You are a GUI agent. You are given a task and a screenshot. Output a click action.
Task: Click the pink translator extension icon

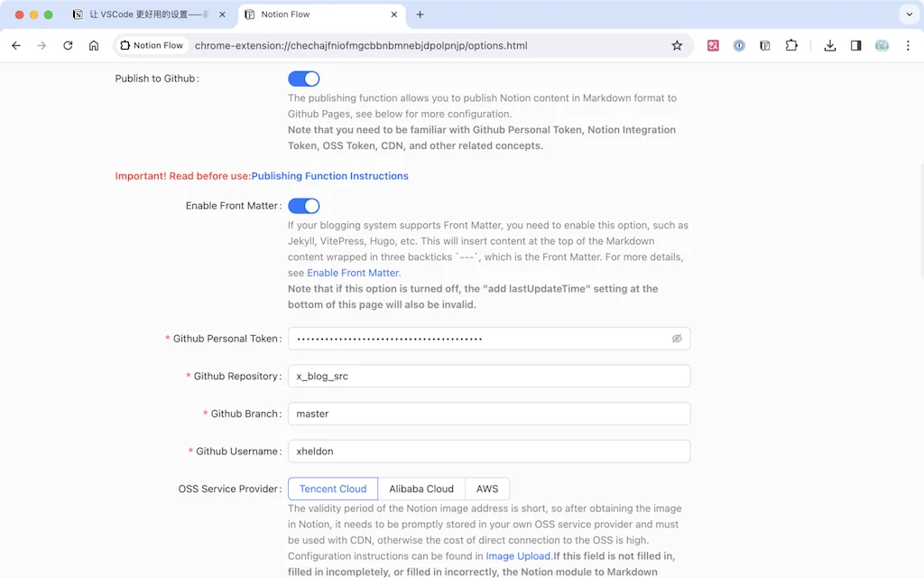pyautogui.click(x=713, y=44)
